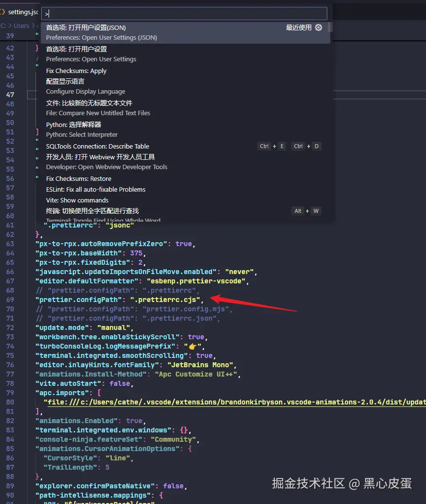Click "path-intellisense.mappings" key
The height and width of the screenshot is (504, 426).
pos(93,495)
